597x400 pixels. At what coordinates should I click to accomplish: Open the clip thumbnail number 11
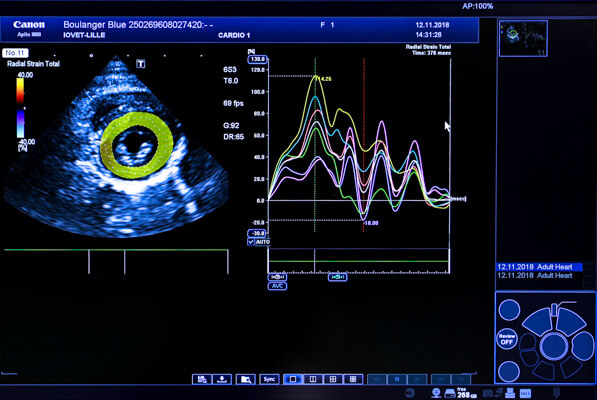tap(523, 38)
